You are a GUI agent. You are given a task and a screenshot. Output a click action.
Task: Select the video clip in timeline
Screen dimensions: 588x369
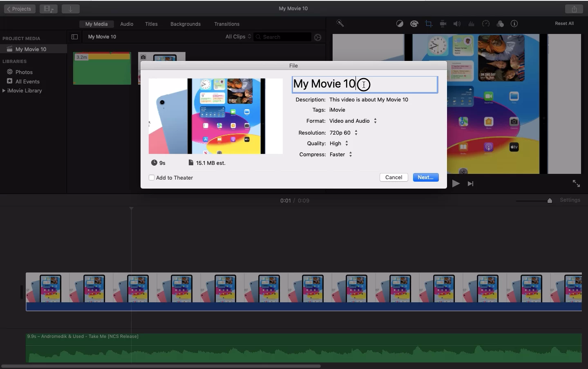304,292
